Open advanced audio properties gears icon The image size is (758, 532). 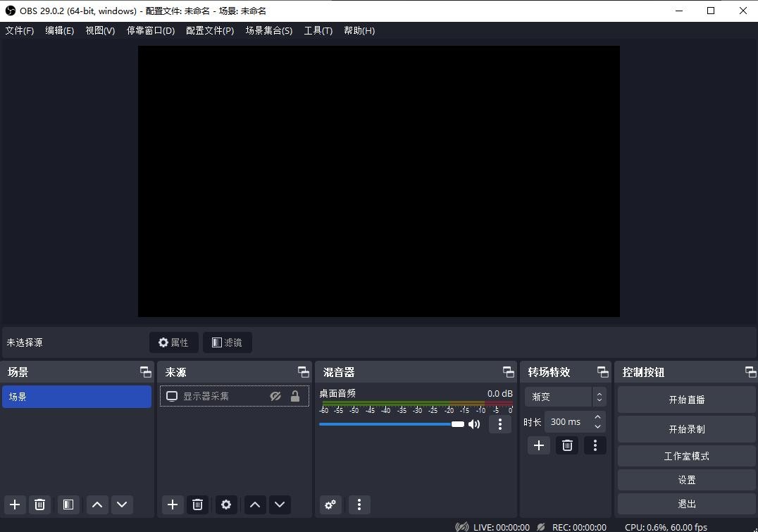[x=330, y=505]
